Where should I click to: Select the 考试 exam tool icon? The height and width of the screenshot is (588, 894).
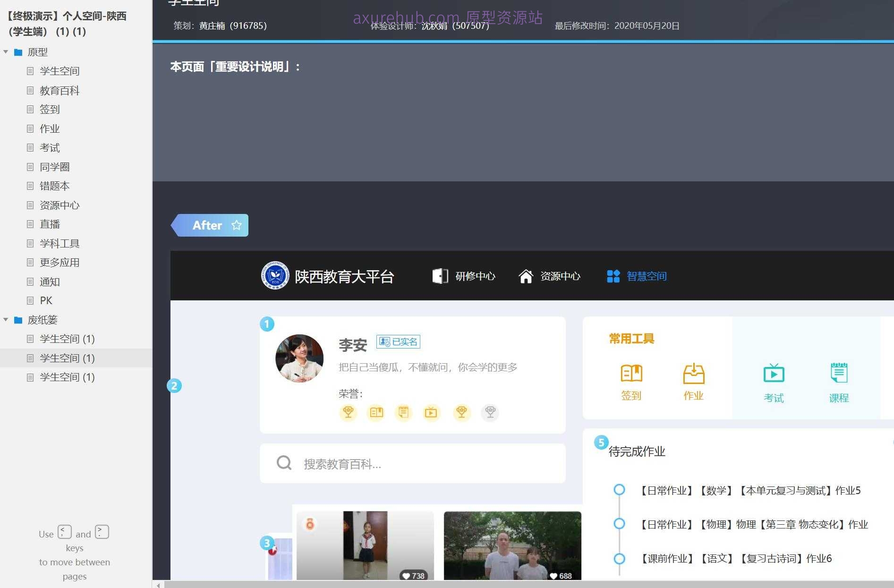[x=773, y=373]
